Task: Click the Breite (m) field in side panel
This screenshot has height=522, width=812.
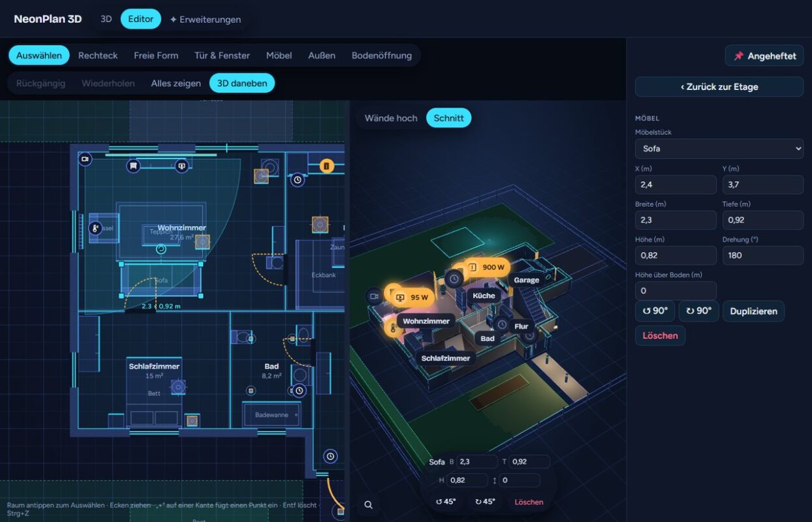Action: (x=676, y=220)
